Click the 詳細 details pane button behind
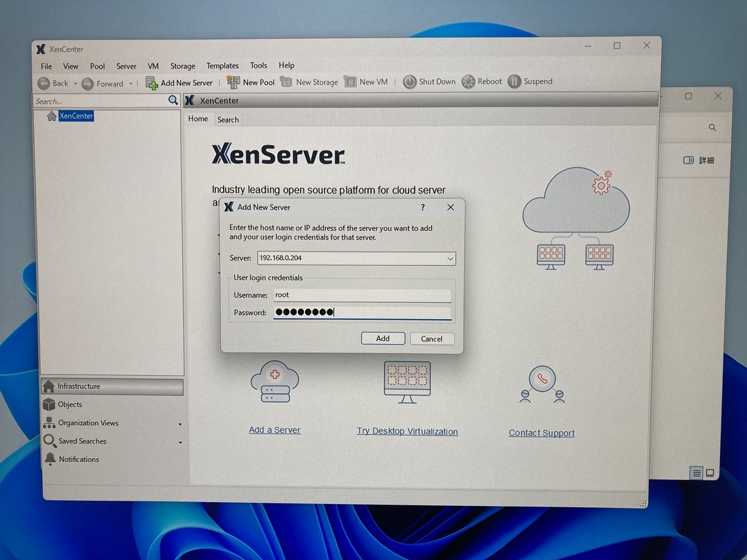The image size is (747, 560). (x=698, y=160)
